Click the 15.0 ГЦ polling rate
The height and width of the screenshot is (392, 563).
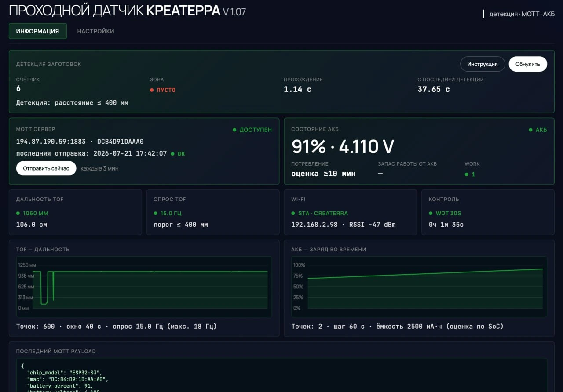168,213
